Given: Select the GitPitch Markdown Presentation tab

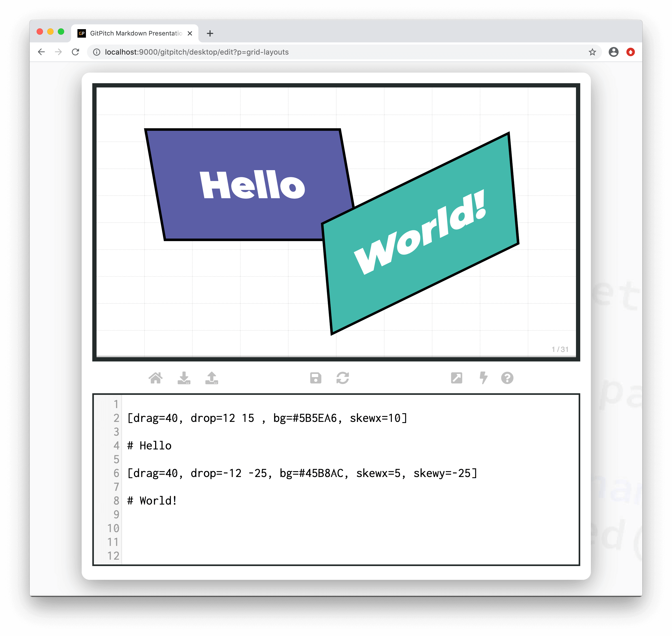Looking at the screenshot, I should [x=135, y=33].
